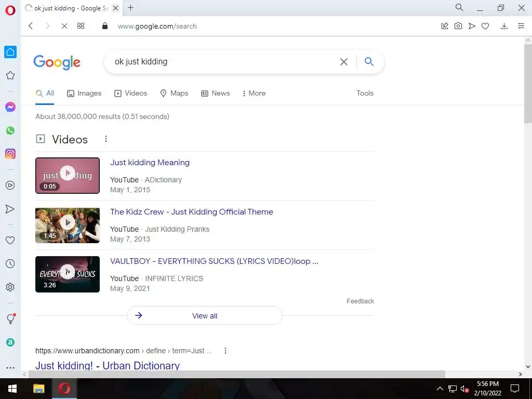Close the 'ok just kidding' tab
532x399 pixels.
click(x=116, y=8)
